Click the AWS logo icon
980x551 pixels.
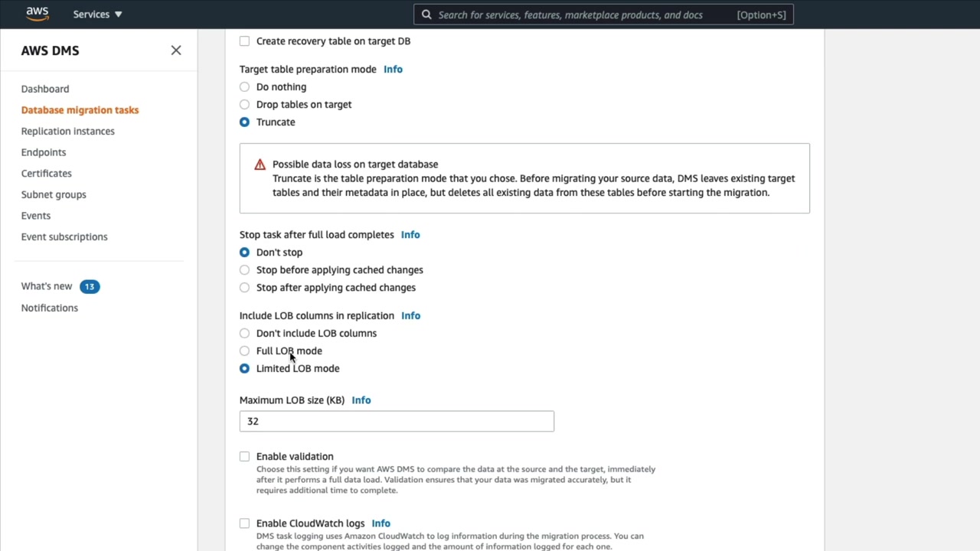click(37, 14)
